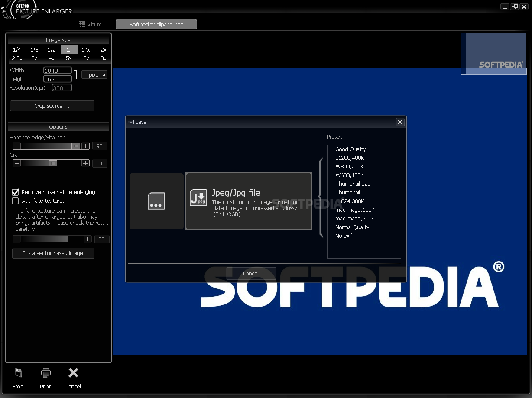Restore the Picture Enlarger window size
The width and height of the screenshot is (532, 398).
pyautogui.click(x=514, y=7)
